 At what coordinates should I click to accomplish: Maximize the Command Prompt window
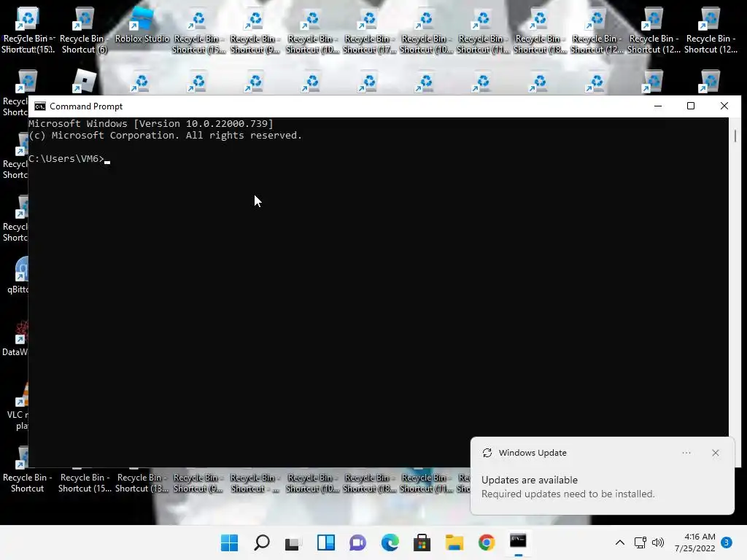coord(691,106)
